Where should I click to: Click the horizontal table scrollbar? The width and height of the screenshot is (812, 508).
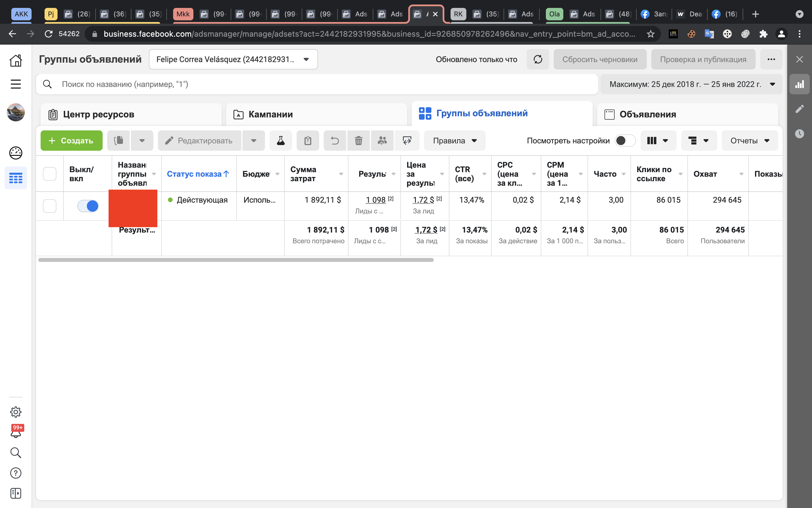point(236,260)
